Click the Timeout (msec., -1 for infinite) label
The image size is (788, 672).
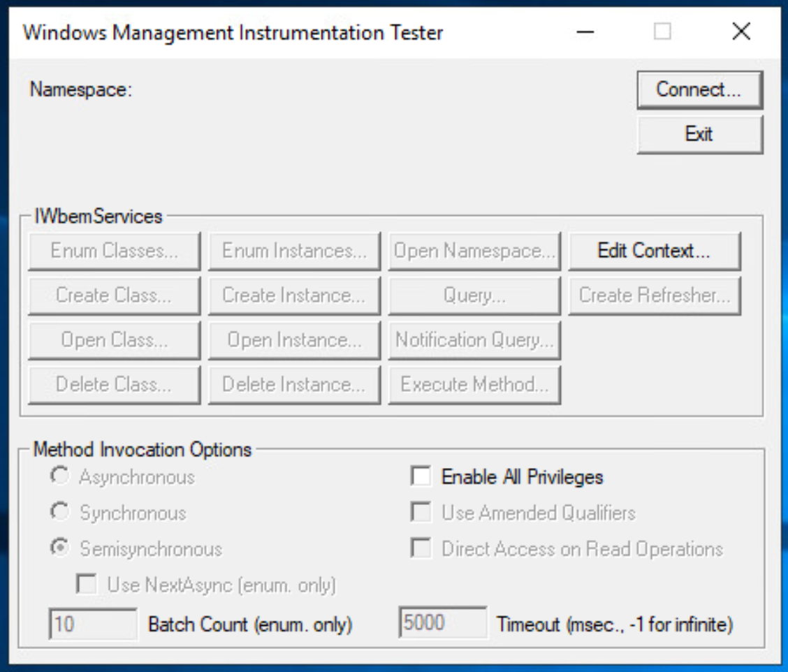pyautogui.click(x=615, y=624)
